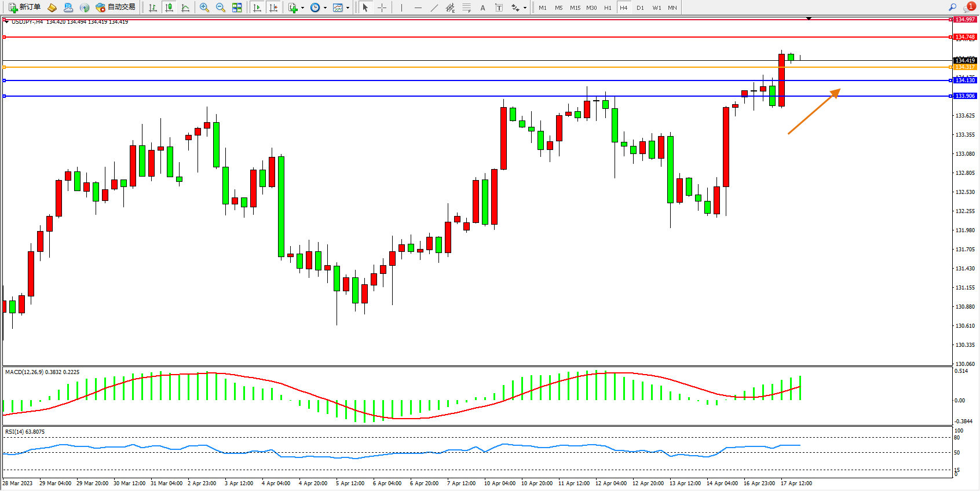The height and width of the screenshot is (491, 980).
Task: Pick the Fibonacci retracement tool
Action: 466,8
